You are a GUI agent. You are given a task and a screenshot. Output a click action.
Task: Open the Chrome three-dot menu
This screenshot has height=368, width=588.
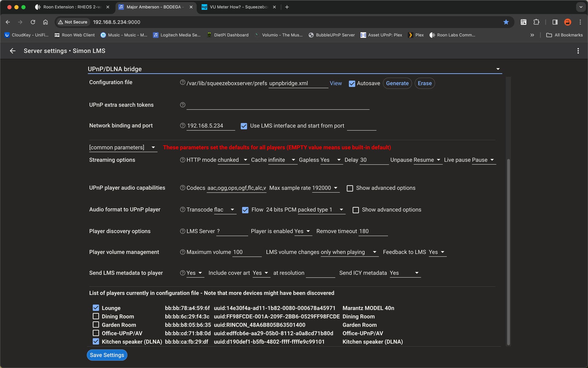(x=580, y=22)
